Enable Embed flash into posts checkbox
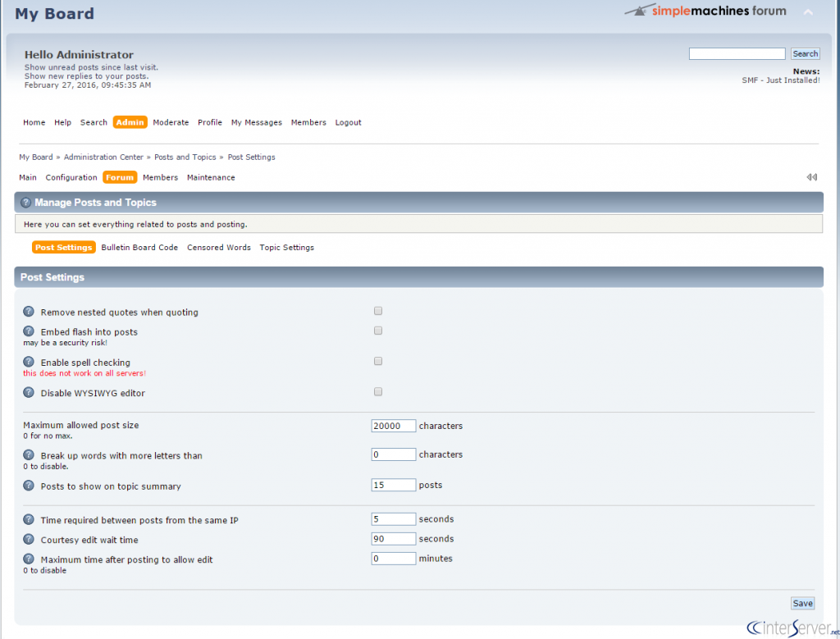The image size is (840, 639). (x=378, y=331)
